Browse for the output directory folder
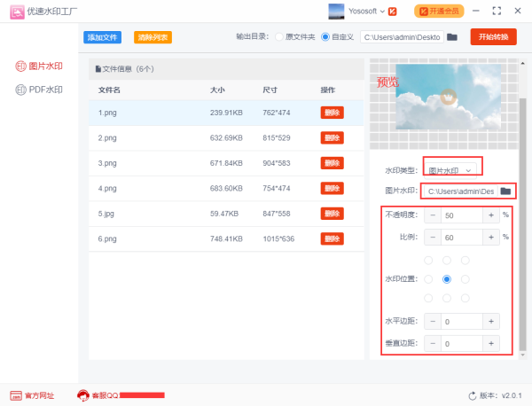The image size is (532, 406). [452, 37]
